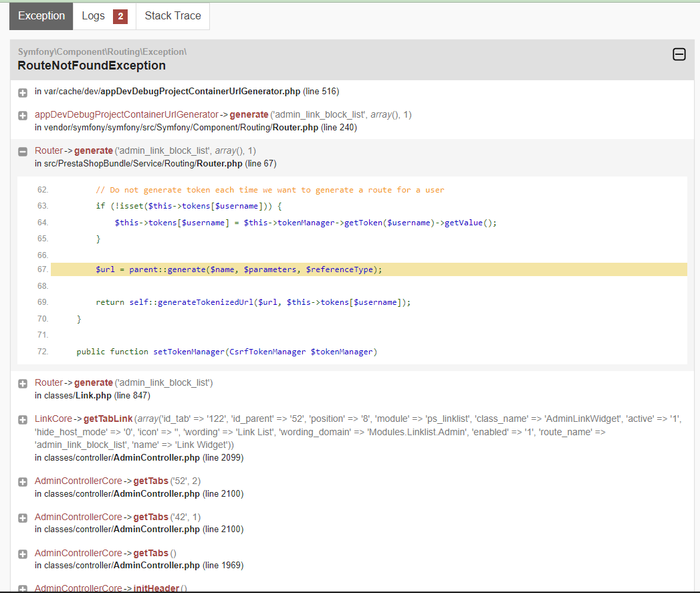Expand the AdminControllerCore initHeader trace entry
The image size is (700, 593).
23,589
